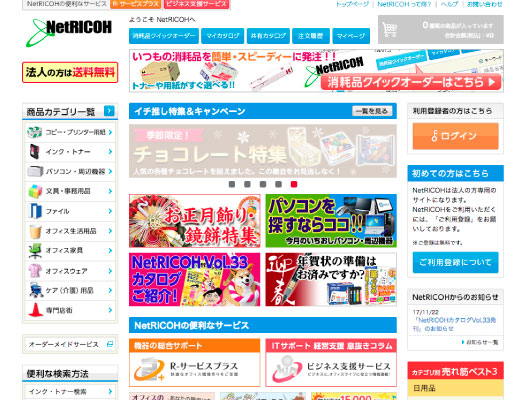Open 共有カタログ nav tab

268,36
